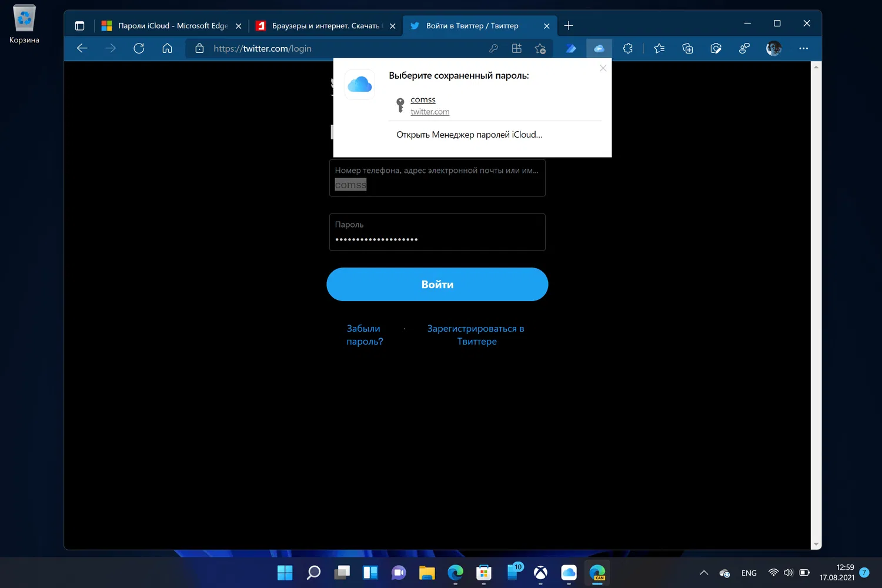
Task: Go back to the previous page
Action: point(82,48)
